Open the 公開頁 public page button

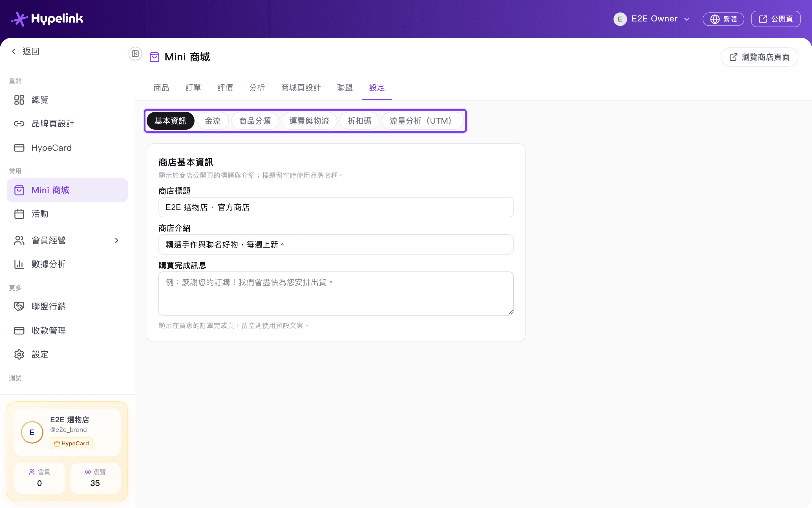(775, 19)
